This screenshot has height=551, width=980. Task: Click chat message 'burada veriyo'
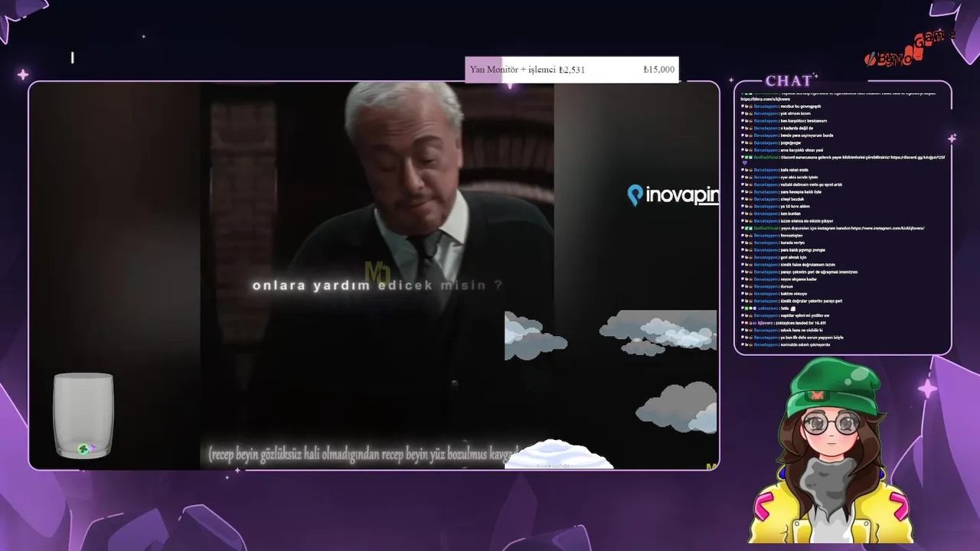pyautogui.click(x=792, y=243)
